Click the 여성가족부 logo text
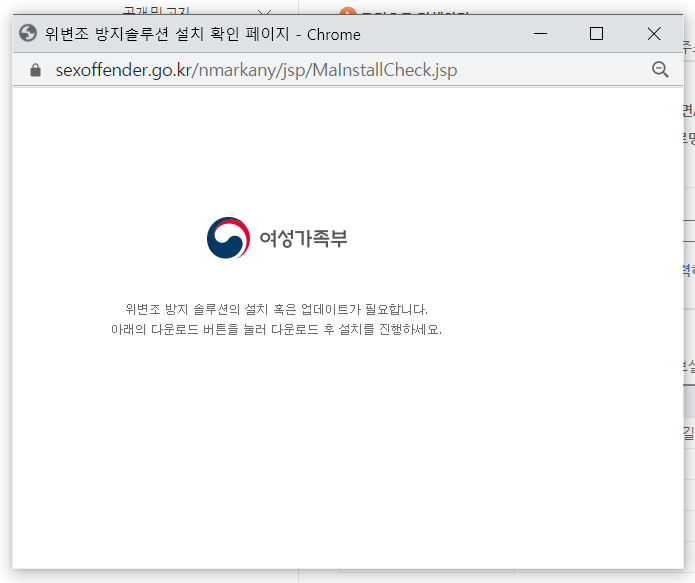Screen dimensions: 695x583 coord(303,239)
